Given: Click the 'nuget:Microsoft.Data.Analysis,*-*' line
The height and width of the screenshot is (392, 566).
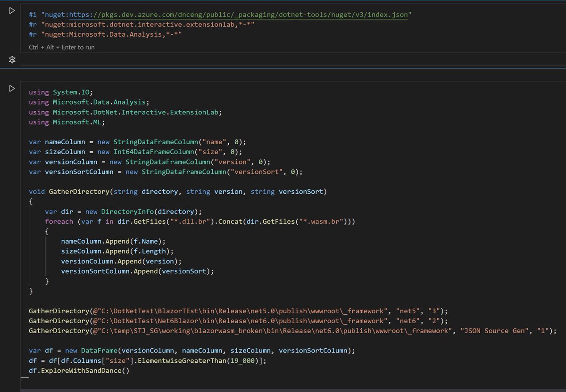Looking at the screenshot, I should (111, 35).
